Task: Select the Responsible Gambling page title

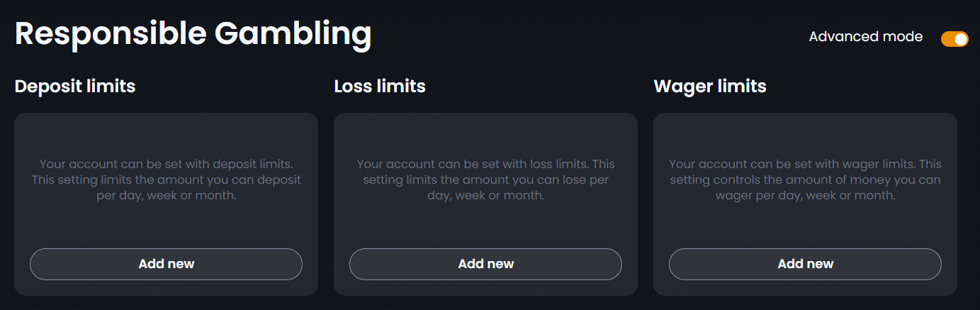Action: (x=193, y=34)
